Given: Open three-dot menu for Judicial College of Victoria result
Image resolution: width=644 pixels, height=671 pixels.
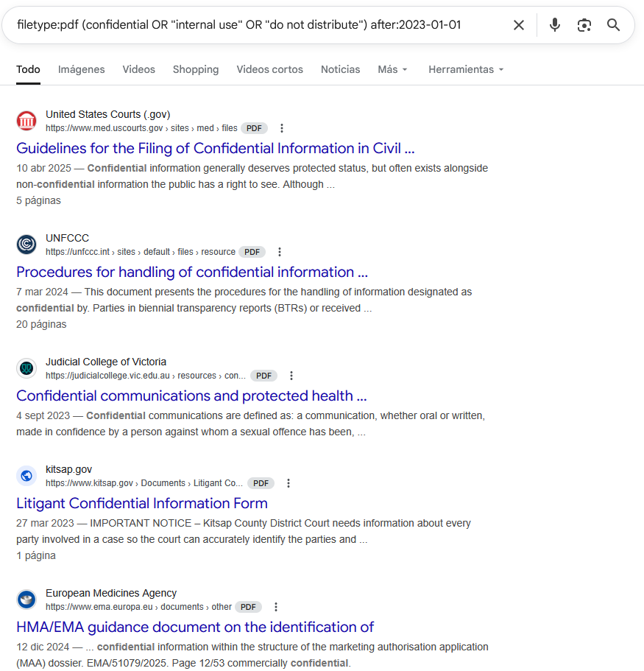Looking at the screenshot, I should click(291, 376).
